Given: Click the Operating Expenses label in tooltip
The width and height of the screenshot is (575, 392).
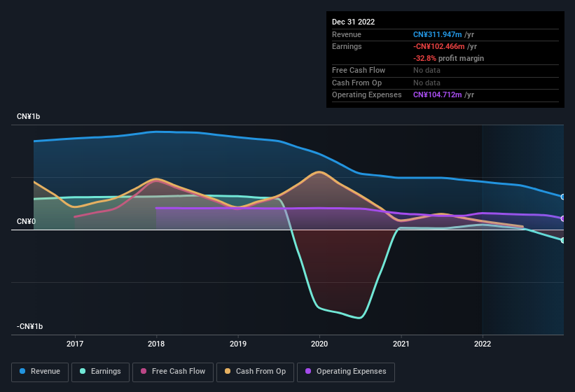Looking at the screenshot, I should pos(367,94).
